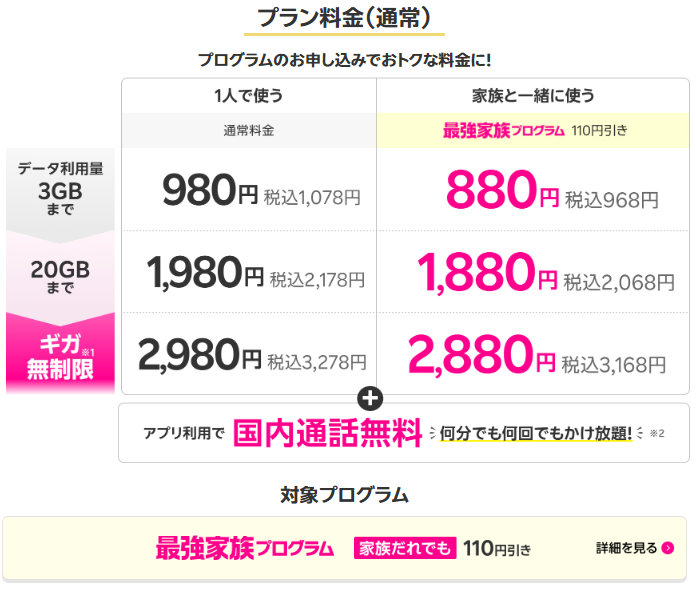Select the 1人で使う column header
Screen dimensions: 696x591
tap(248, 96)
